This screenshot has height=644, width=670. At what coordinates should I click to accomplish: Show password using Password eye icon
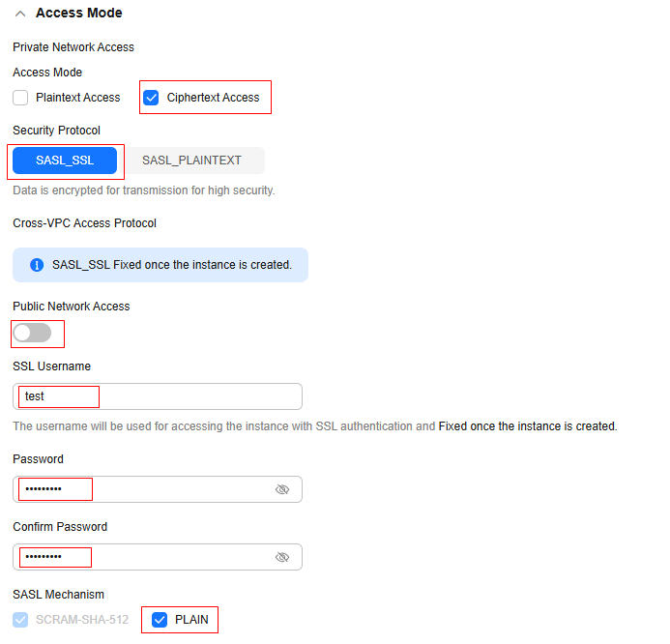pos(282,489)
